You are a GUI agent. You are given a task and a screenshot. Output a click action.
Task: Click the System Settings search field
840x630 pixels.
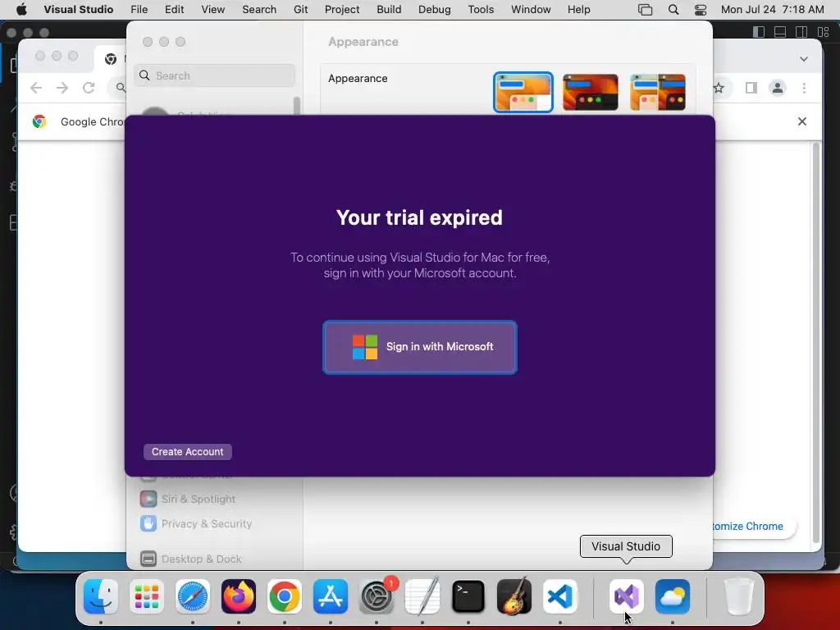click(x=214, y=75)
